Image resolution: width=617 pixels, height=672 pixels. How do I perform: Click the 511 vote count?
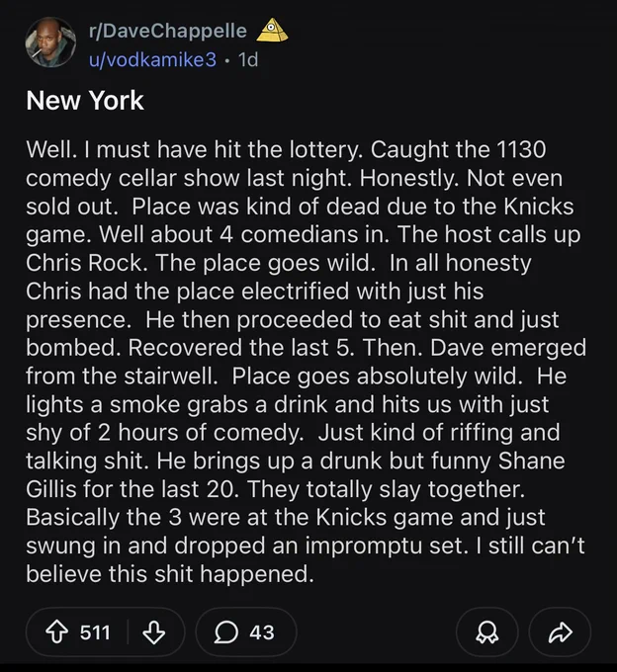[95, 632]
